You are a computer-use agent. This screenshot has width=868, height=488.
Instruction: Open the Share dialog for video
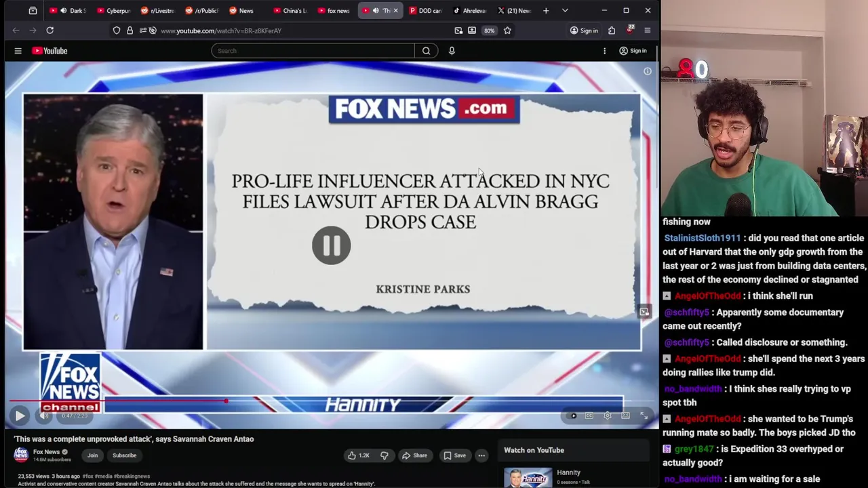point(414,455)
